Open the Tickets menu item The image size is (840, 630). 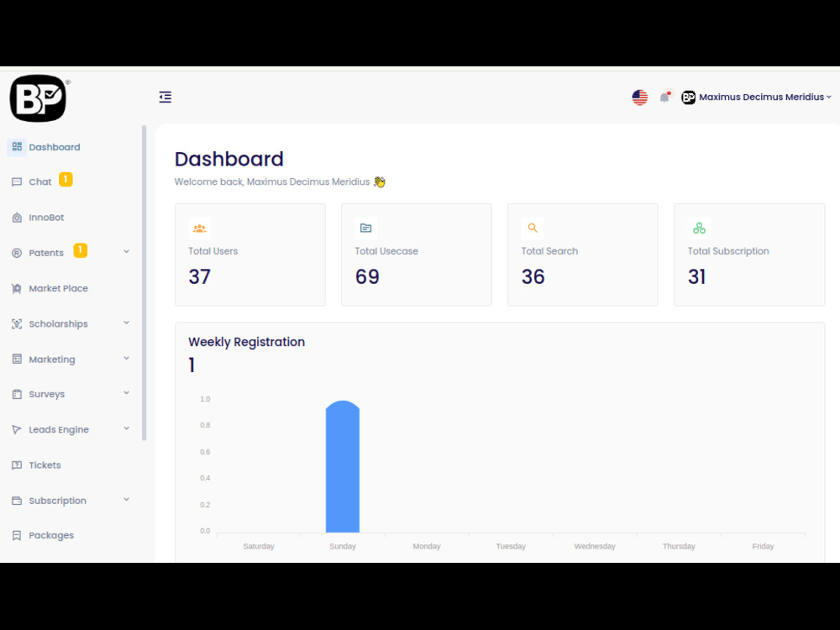click(45, 465)
